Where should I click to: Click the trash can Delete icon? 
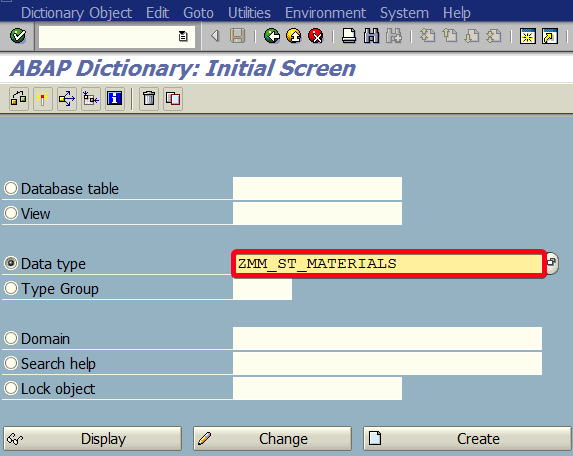coord(149,98)
